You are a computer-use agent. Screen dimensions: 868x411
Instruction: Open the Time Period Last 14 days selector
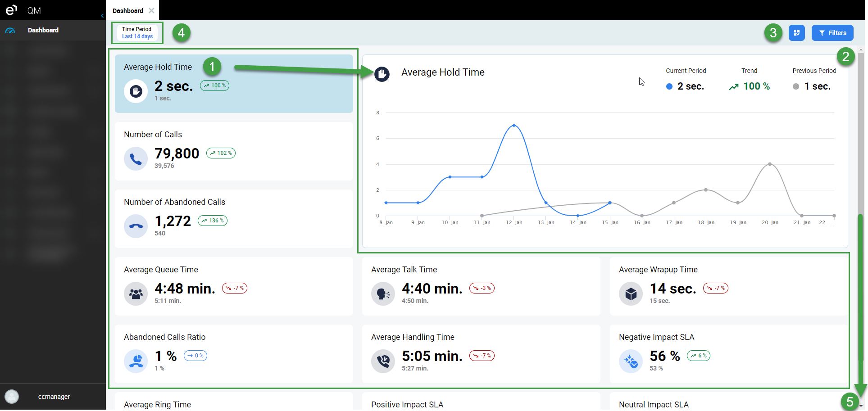tap(137, 32)
